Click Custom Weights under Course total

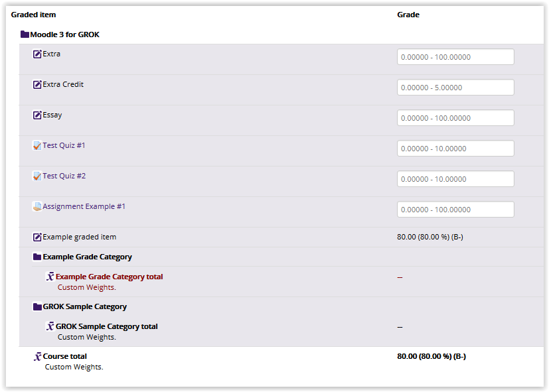coord(74,367)
